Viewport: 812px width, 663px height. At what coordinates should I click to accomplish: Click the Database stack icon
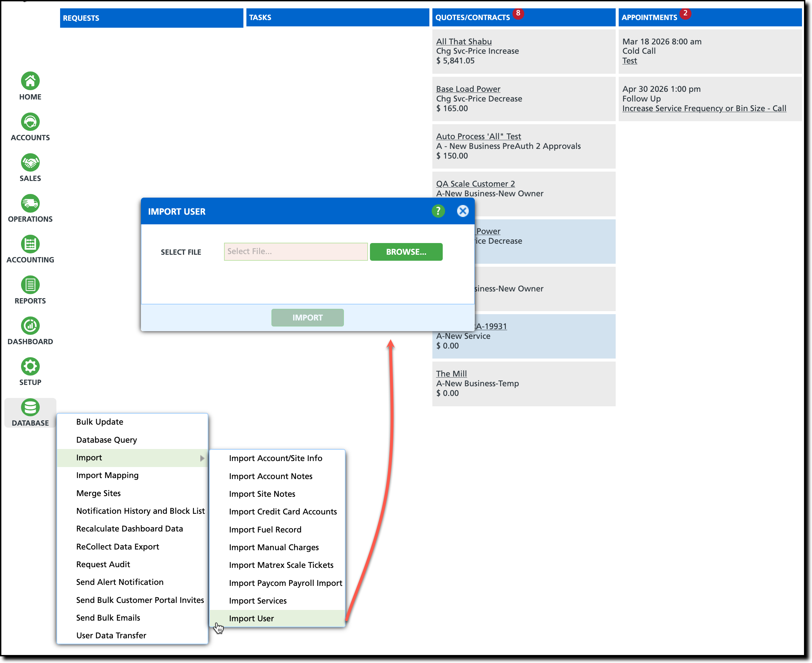coord(30,408)
